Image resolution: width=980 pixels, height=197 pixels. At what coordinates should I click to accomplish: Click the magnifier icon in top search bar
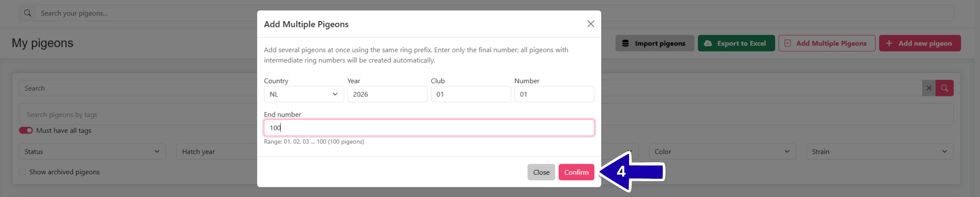tap(28, 13)
